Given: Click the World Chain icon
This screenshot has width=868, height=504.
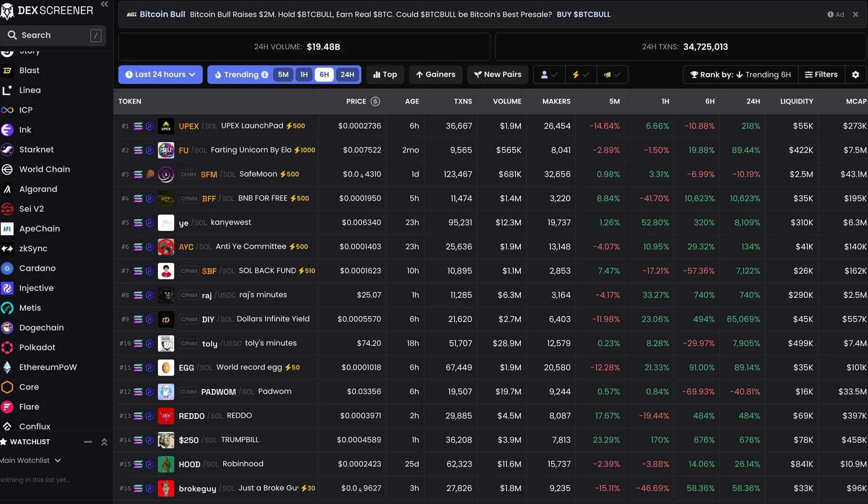Looking at the screenshot, I should click(x=7, y=169).
